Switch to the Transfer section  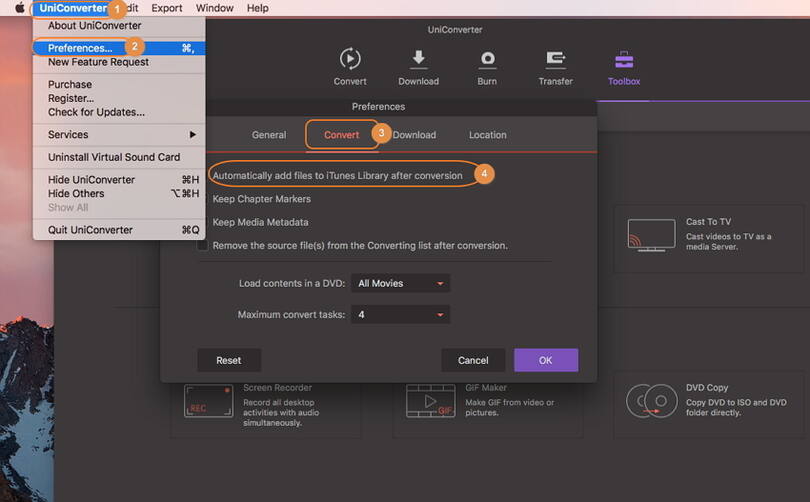coord(555,67)
